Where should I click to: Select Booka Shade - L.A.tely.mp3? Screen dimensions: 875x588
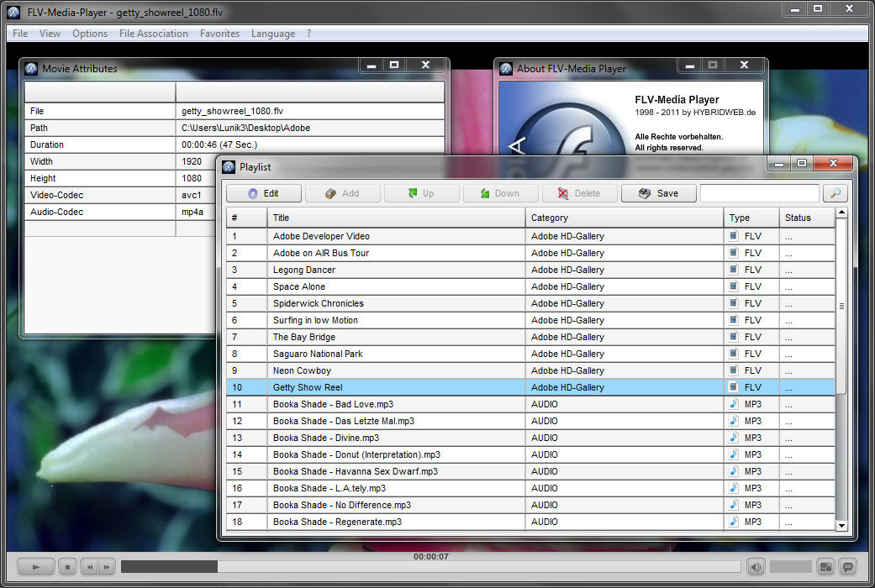[530, 488]
